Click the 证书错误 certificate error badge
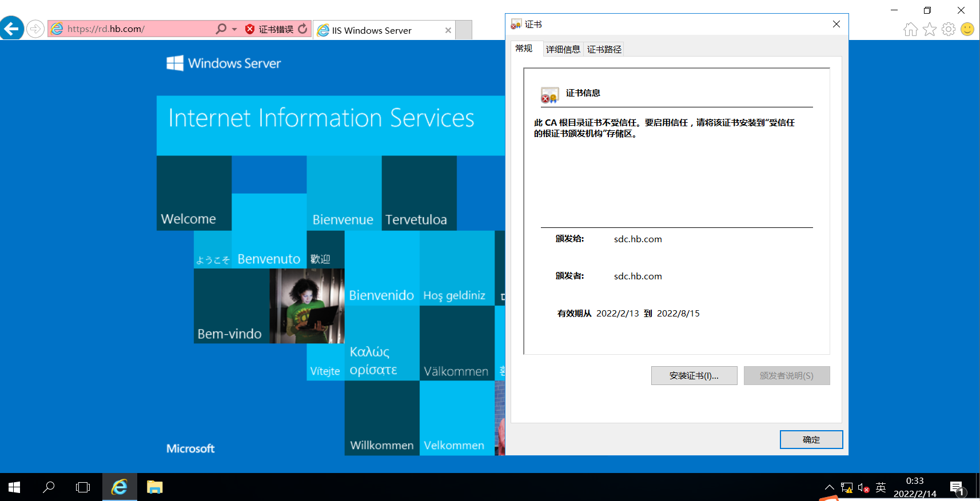 269,29
